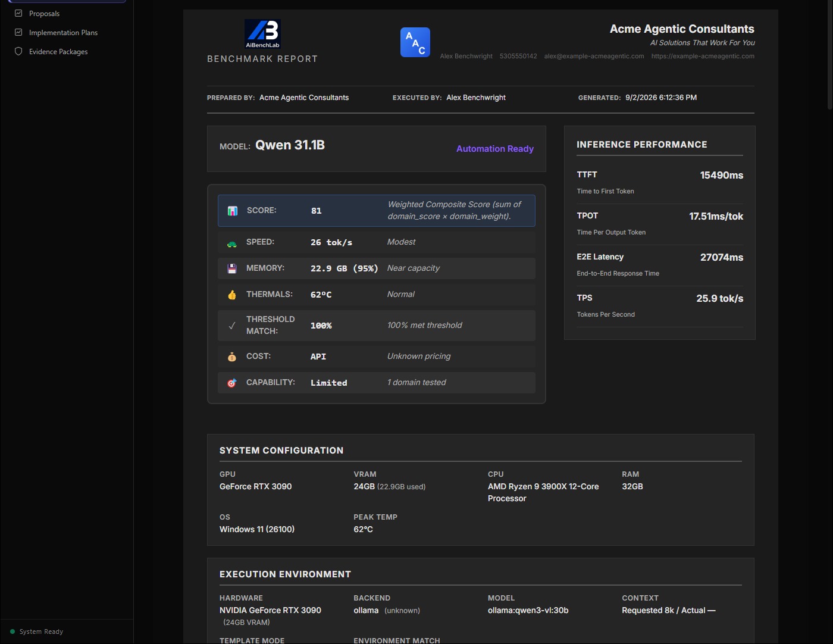The image size is (833, 644).
Task: Click the INFERENCE PERFORMANCE heading
Action: click(x=642, y=145)
